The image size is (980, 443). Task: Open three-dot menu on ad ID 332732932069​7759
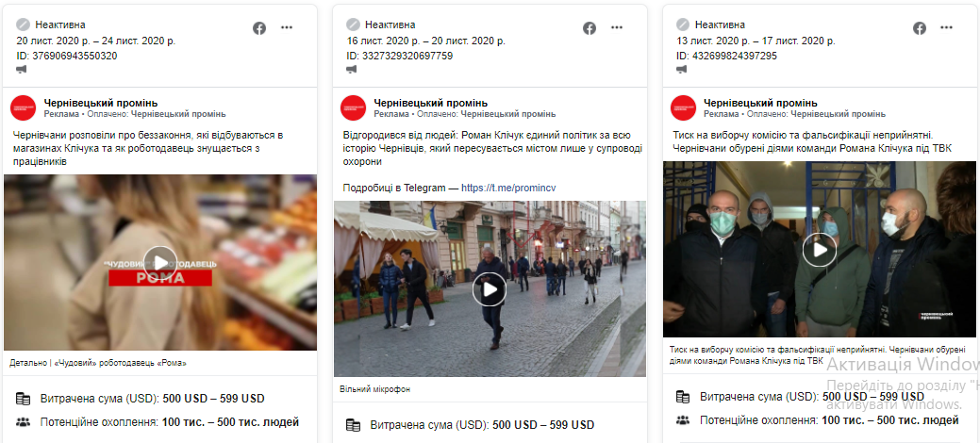coord(617,27)
